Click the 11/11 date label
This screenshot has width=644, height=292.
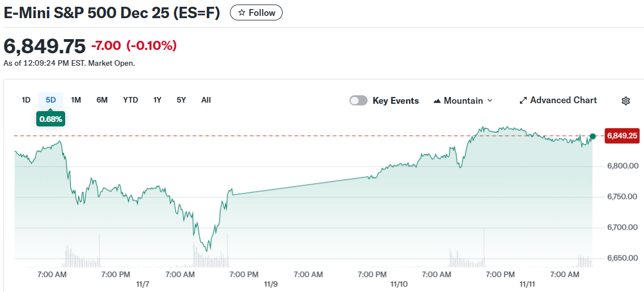click(x=527, y=284)
